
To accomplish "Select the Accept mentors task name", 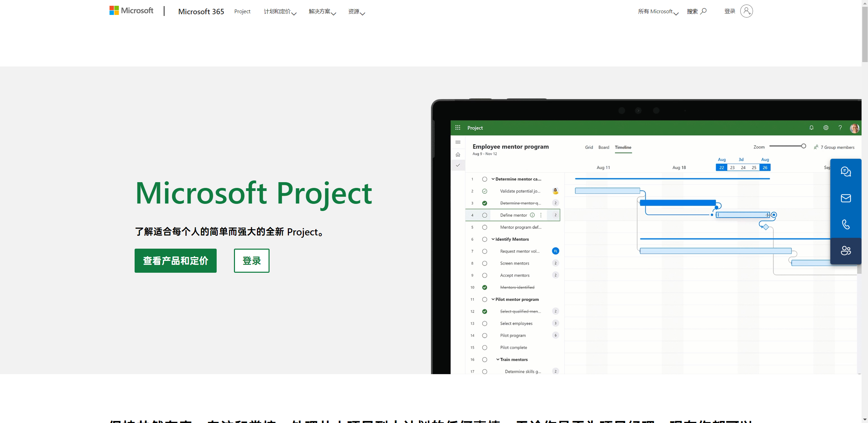I will [515, 275].
